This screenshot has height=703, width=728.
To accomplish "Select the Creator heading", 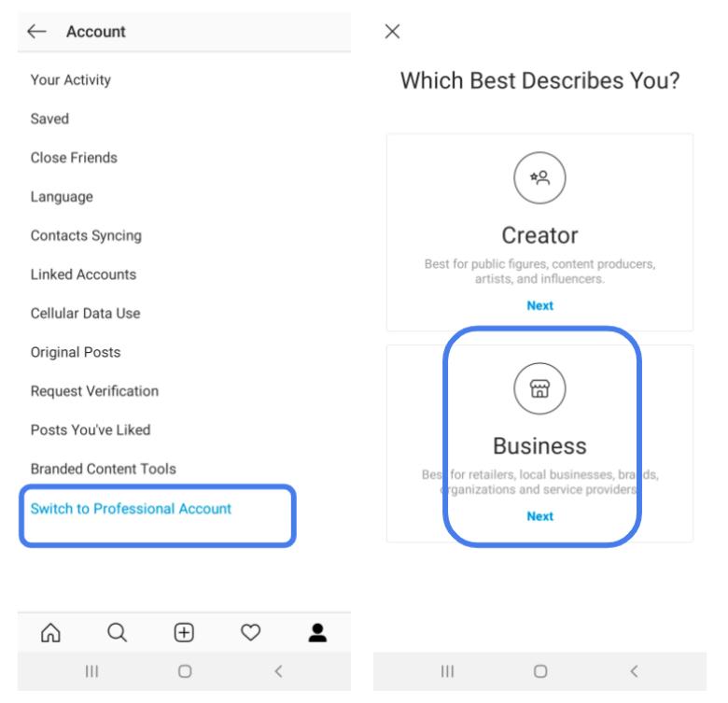I will click(x=540, y=235).
